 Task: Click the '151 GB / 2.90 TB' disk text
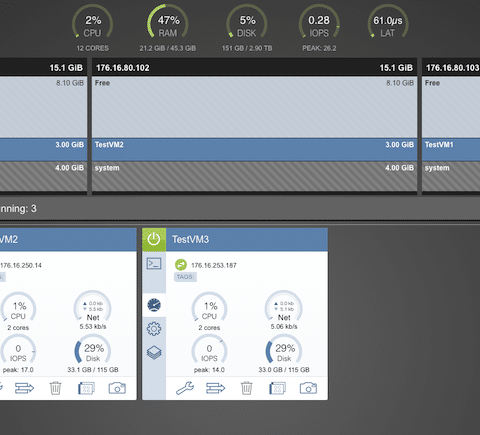click(247, 48)
